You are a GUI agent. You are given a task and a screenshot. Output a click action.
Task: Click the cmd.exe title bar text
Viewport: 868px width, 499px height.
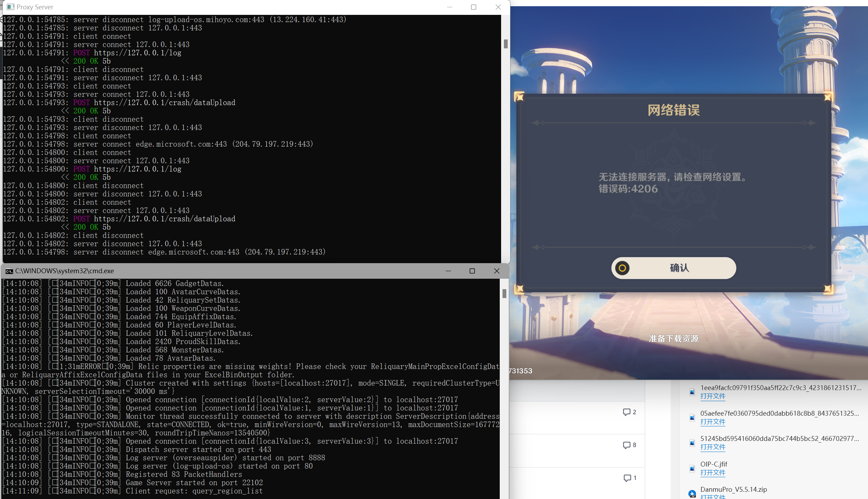coord(64,271)
